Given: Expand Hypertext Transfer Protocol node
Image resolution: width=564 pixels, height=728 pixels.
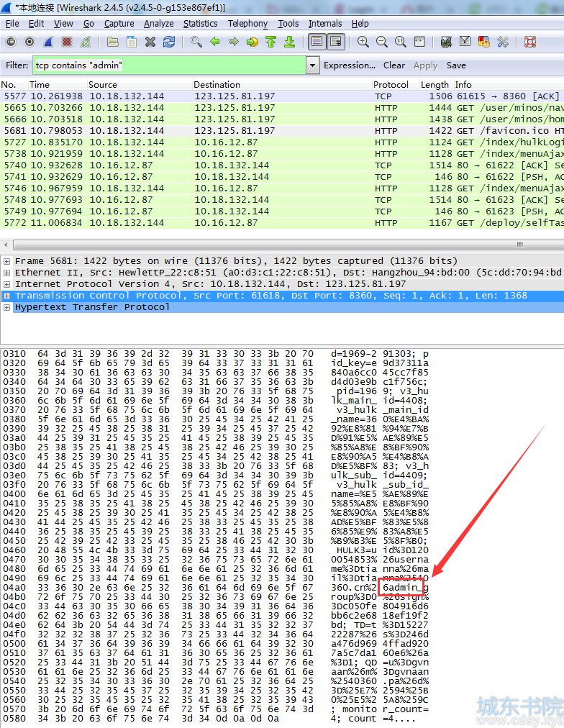Looking at the screenshot, I should (x=6, y=307).
